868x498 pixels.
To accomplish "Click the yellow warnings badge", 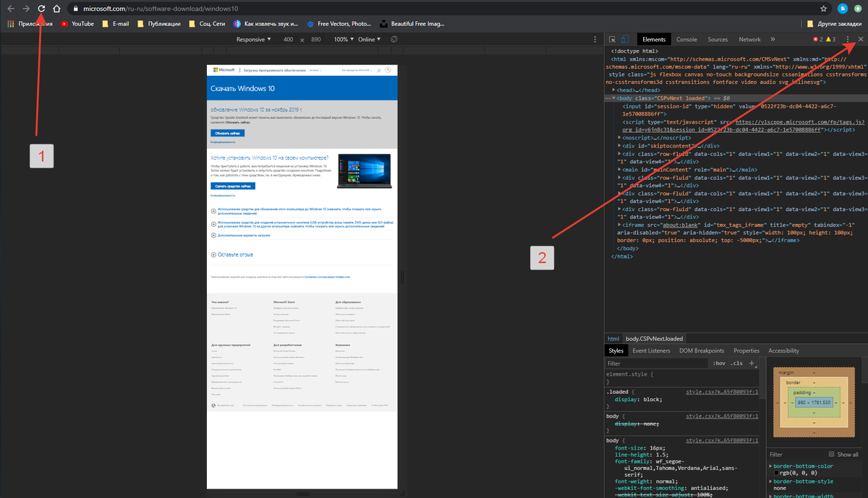I will (x=827, y=39).
